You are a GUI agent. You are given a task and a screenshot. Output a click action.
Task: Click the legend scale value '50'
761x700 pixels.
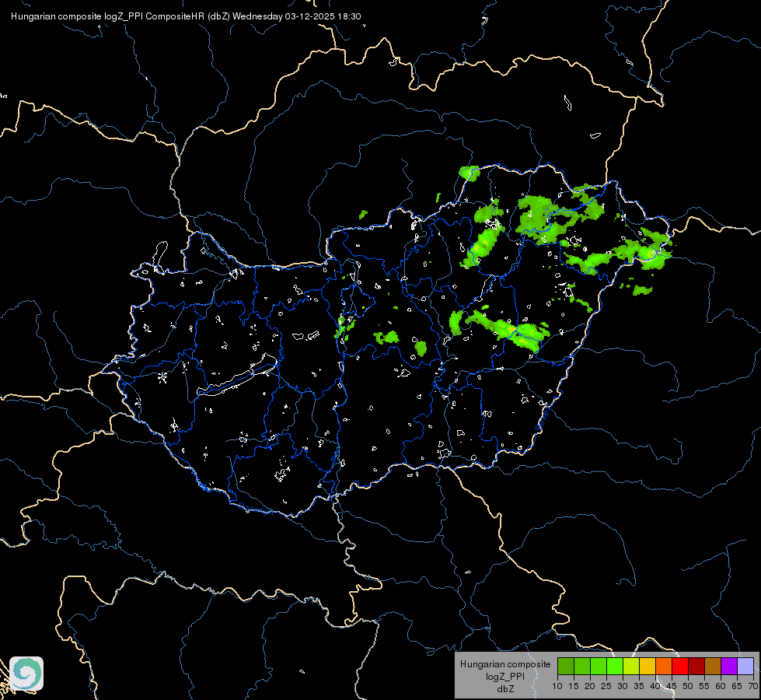(x=688, y=687)
